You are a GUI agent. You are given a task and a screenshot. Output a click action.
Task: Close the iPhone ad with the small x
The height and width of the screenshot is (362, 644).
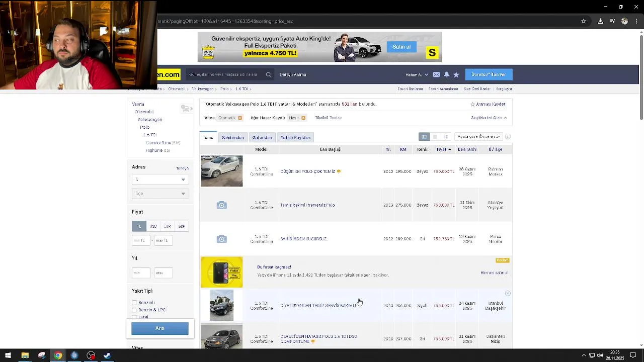tap(508, 293)
